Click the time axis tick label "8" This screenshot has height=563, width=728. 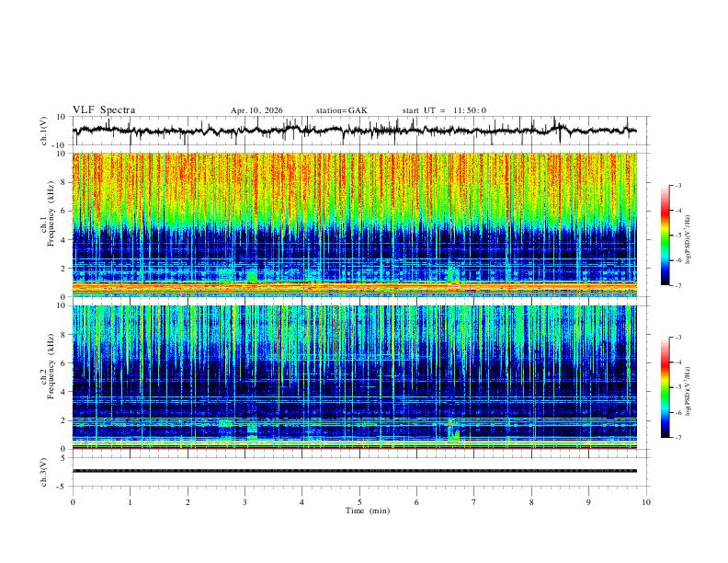[x=531, y=502]
